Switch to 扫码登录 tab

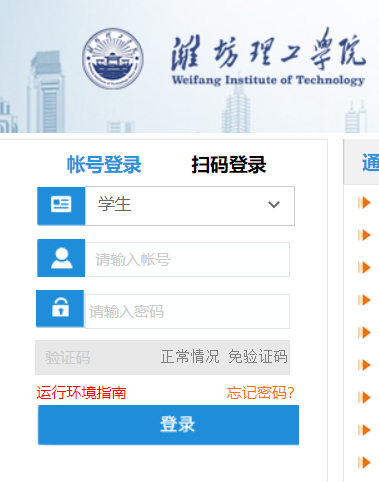pyautogui.click(x=229, y=164)
